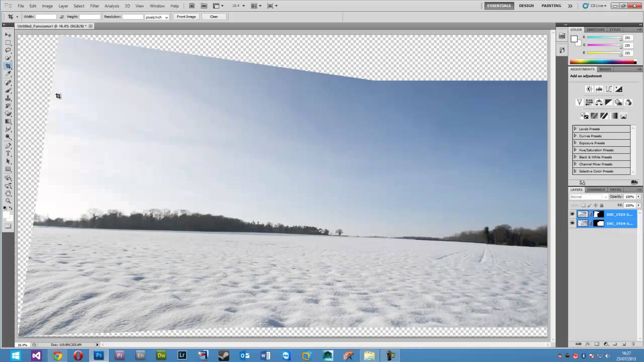Toggle lock position
644x362 pixels.
[x=595, y=205]
